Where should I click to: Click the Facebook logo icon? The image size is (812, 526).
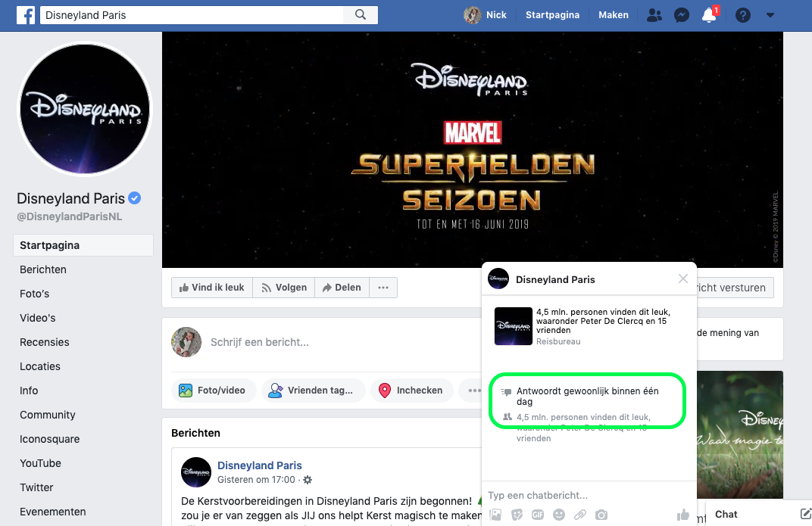point(26,15)
